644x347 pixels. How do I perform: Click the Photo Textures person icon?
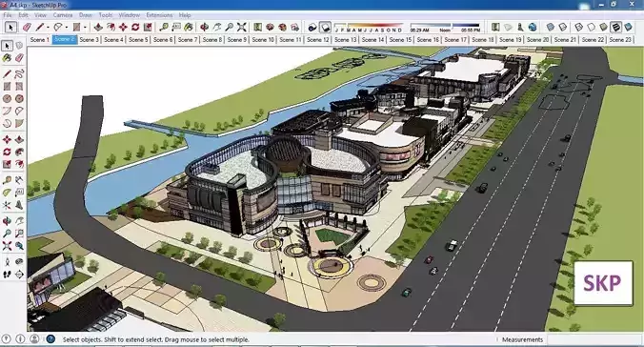click(520, 27)
